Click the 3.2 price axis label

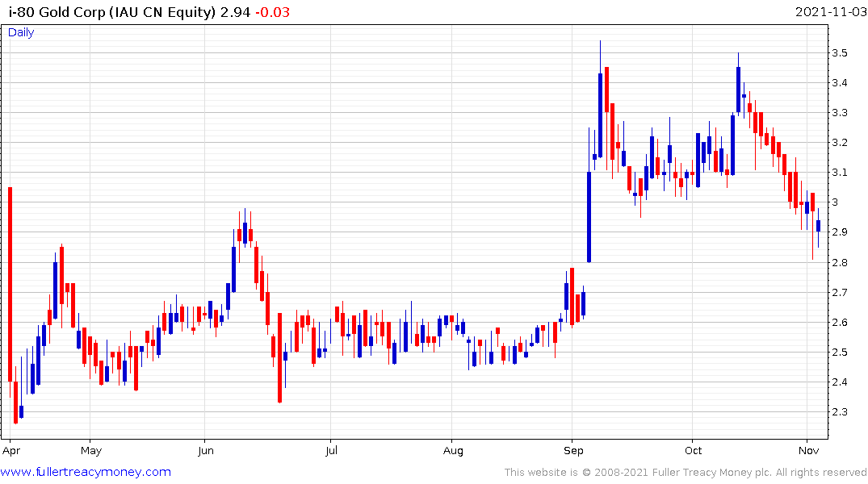840,143
